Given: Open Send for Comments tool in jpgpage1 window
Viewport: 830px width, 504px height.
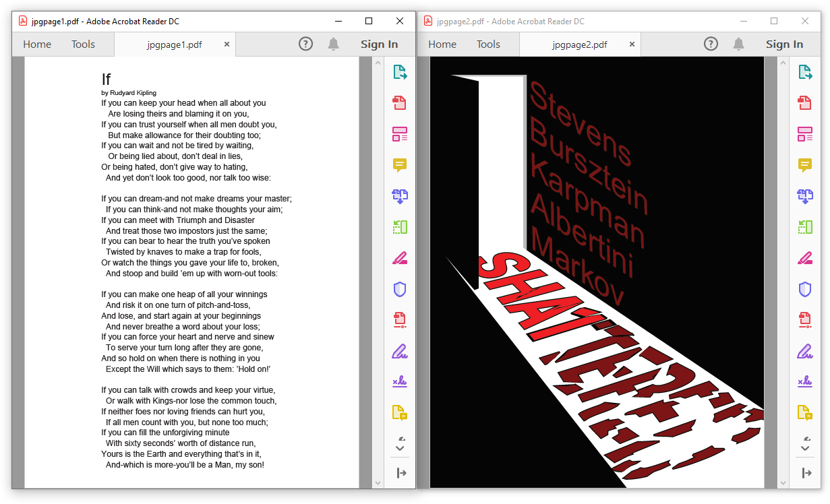Looking at the screenshot, I should pos(400,412).
